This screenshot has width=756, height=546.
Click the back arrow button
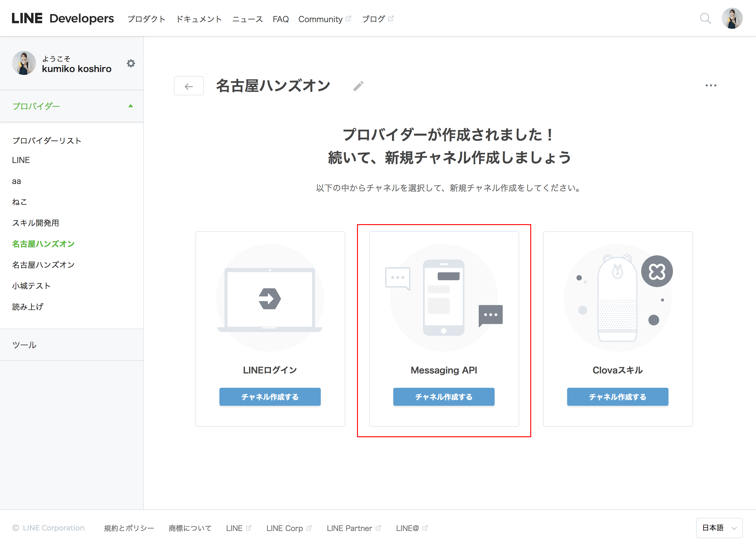click(x=189, y=86)
